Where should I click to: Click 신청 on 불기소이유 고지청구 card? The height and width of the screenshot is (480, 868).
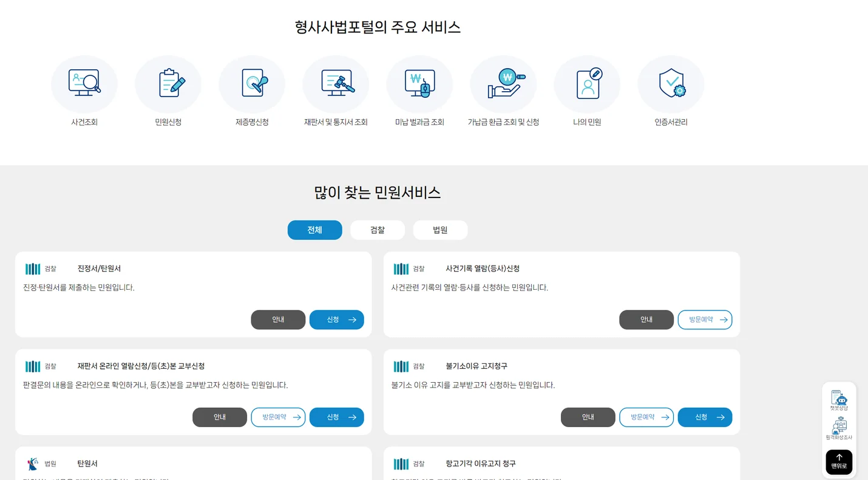(x=705, y=417)
